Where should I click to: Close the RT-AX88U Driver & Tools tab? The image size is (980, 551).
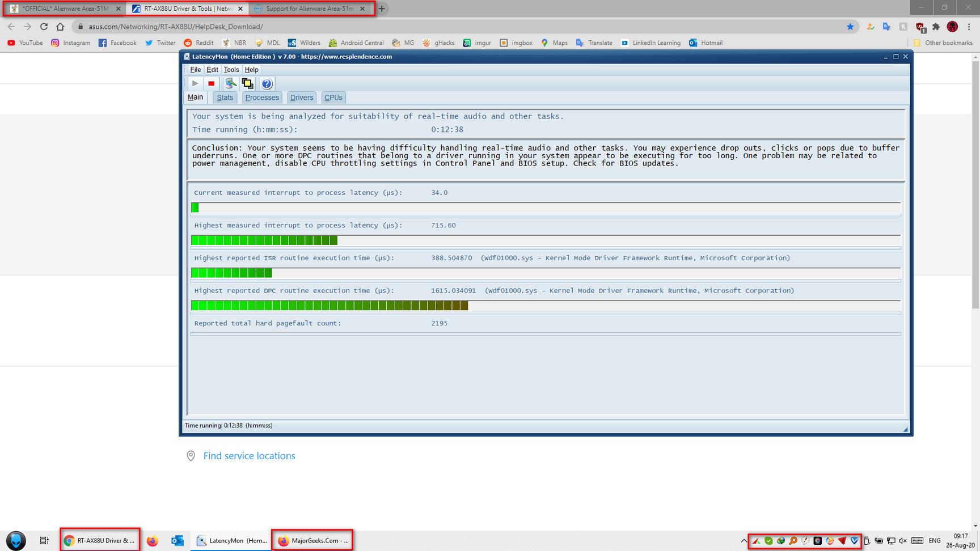[240, 9]
